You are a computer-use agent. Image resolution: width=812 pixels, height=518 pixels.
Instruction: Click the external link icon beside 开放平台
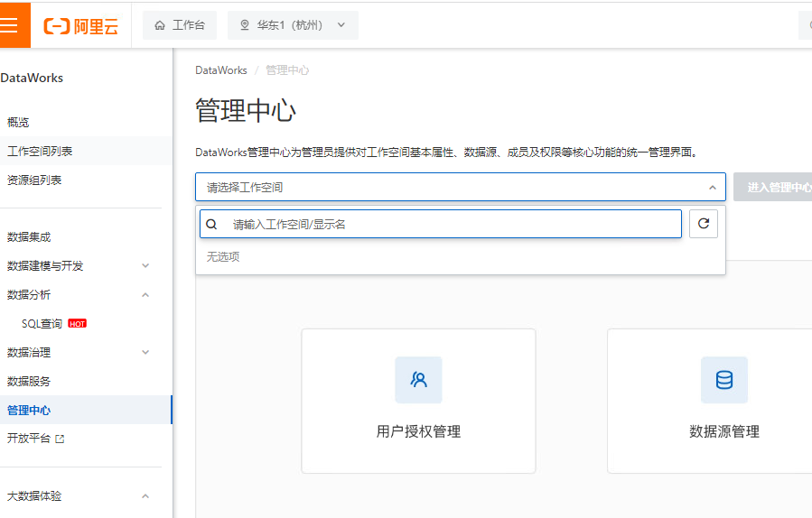click(x=61, y=439)
